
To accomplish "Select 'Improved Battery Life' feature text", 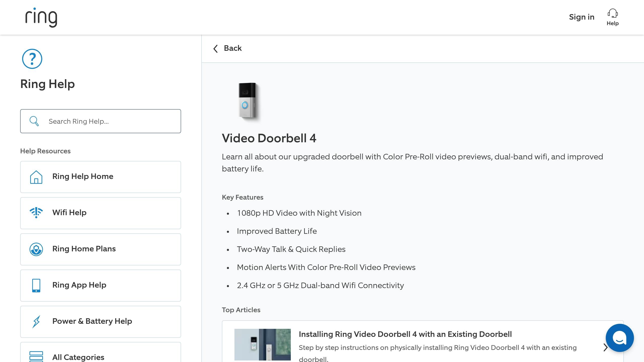I will [277, 231].
